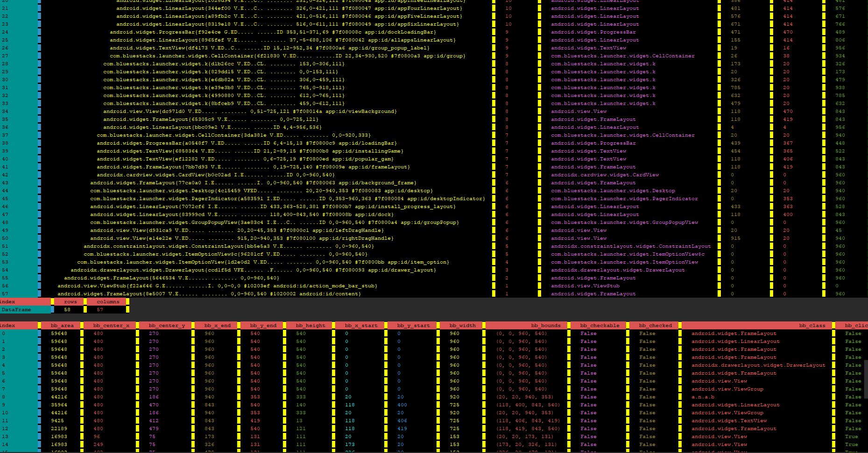The image size is (868, 453).
Task: Click the bb_area value 9425
Action: pyautogui.click(x=57, y=420)
